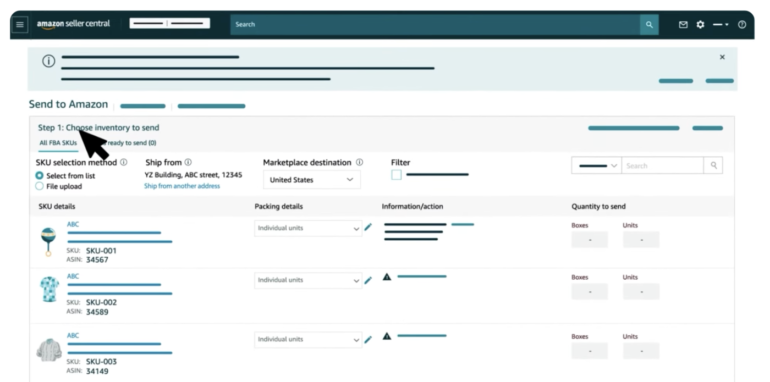Click the top Search bar input
The height and width of the screenshot is (382, 770).
point(435,25)
